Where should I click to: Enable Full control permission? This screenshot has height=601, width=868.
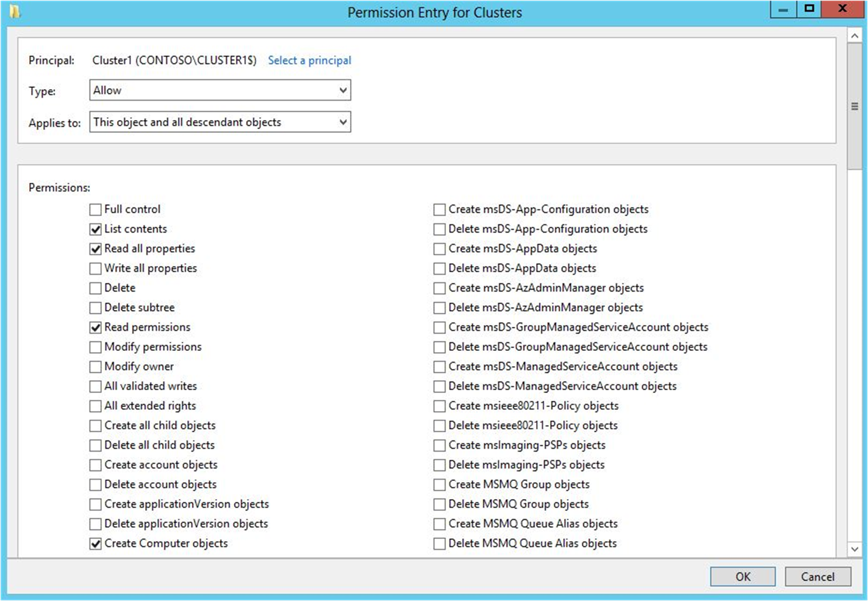tap(95, 209)
